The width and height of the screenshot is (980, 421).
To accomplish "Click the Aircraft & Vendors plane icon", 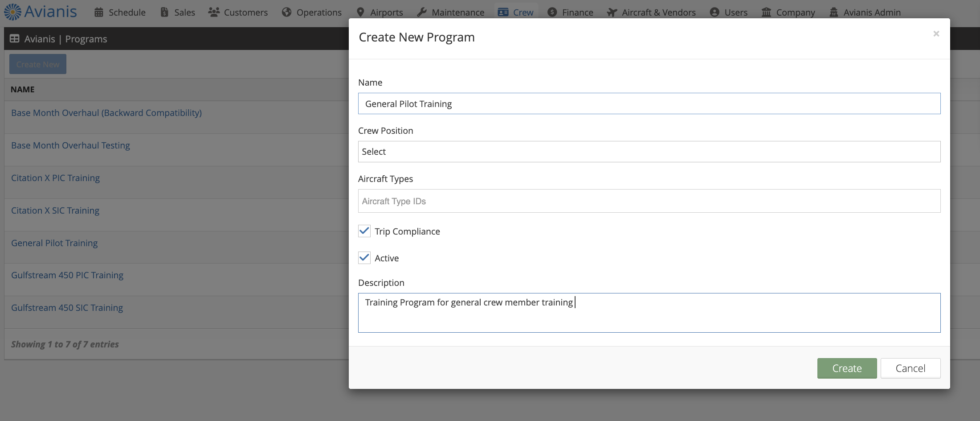I will point(612,12).
